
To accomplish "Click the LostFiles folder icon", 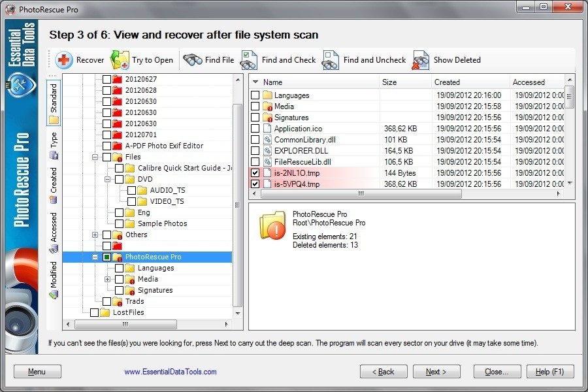I will coord(105,312).
